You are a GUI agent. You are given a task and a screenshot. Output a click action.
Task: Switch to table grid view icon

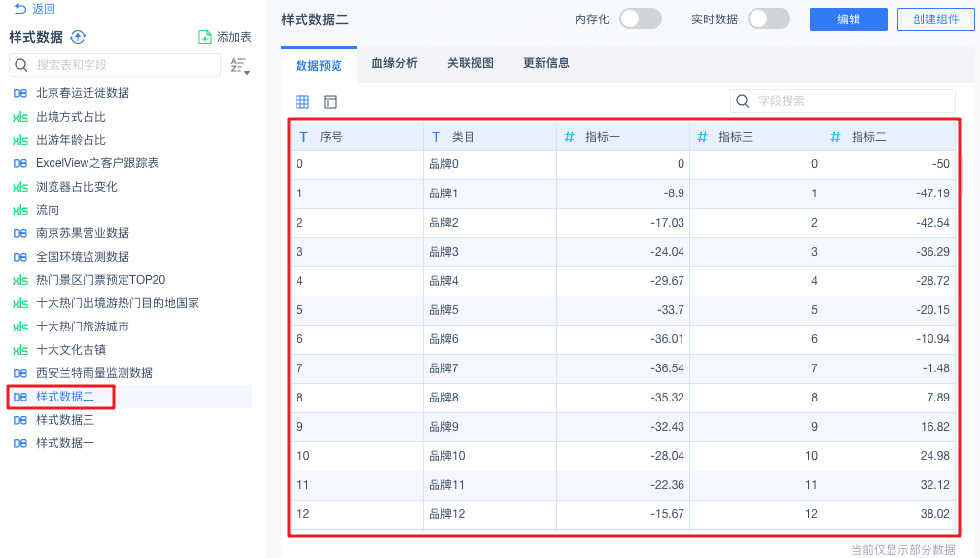(302, 101)
